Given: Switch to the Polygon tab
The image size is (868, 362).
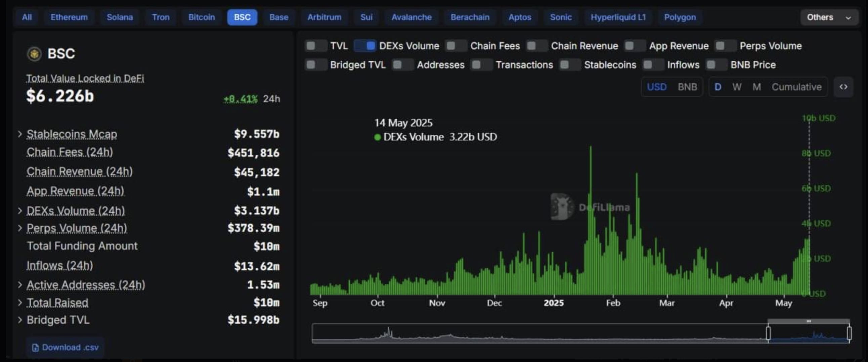Looking at the screenshot, I should pos(680,17).
